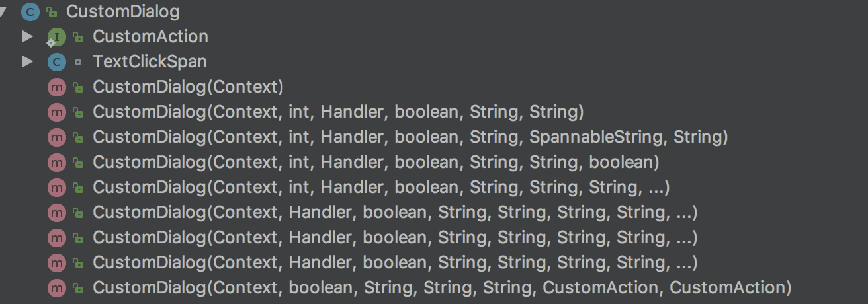This screenshot has width=868, height=304.
Task: Select the TextClickSpan label
Action: pos(150,61)
